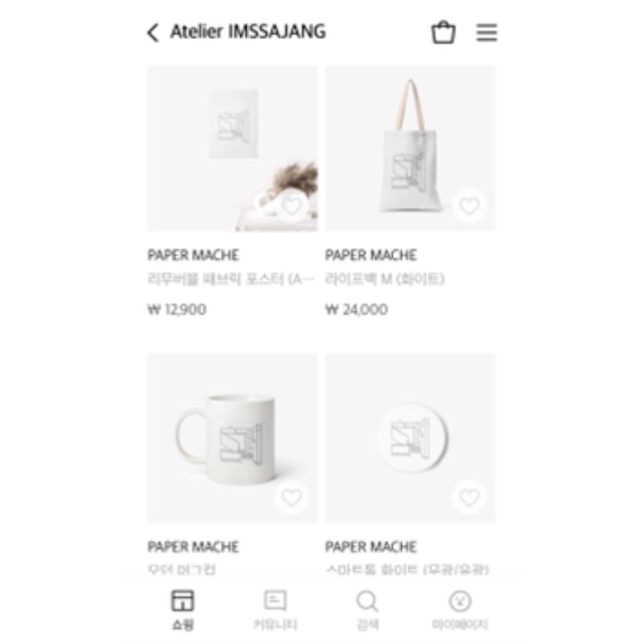Click the tote bag product name text

(x=385, y=280)
